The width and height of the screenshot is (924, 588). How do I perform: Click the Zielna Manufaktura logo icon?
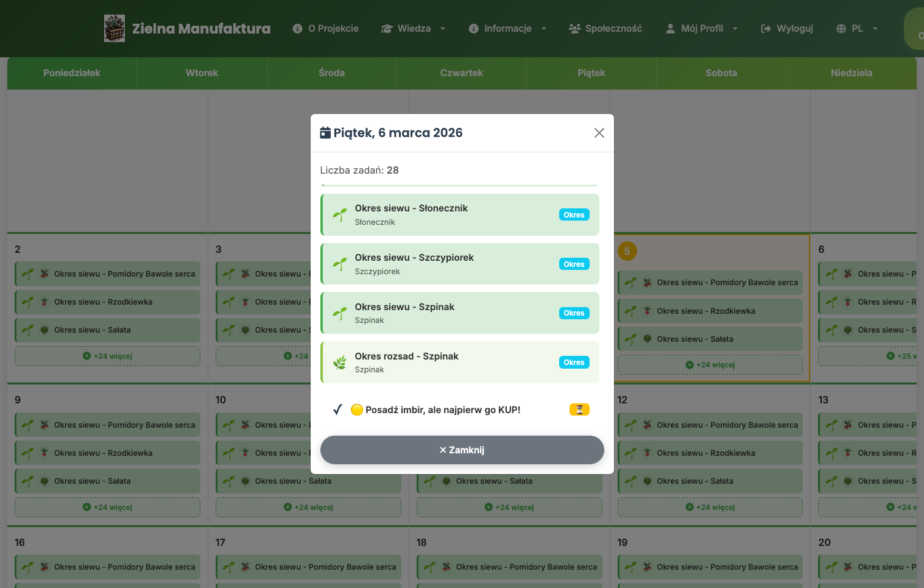[115, 29]
